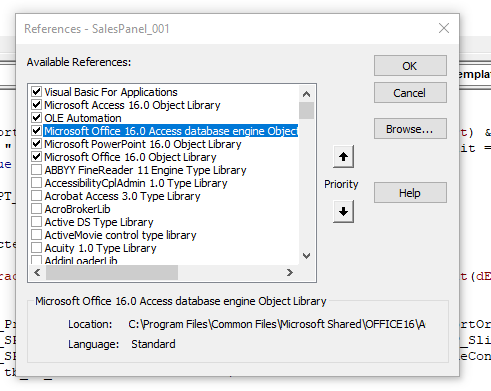Uncheck Microsoft Access 16.0 Object Library checkbox
This screenshot has width=491, height=391.
36,105
